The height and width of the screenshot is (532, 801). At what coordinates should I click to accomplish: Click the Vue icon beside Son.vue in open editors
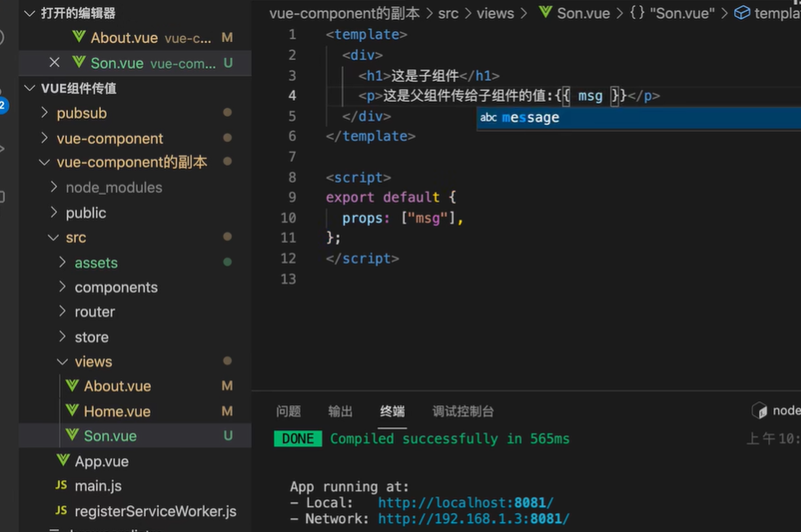coord(79,62)
